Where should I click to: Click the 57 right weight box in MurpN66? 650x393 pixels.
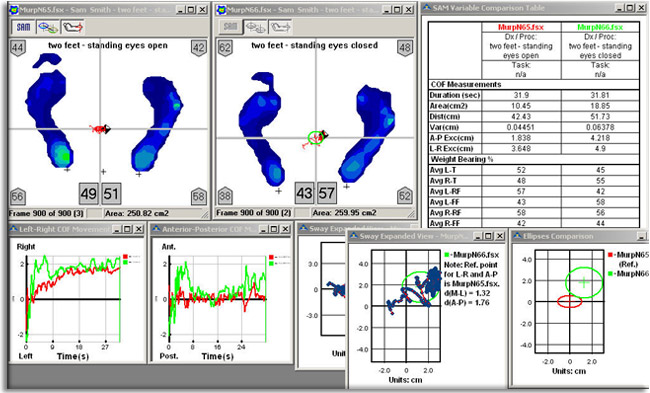coord(327,193)
